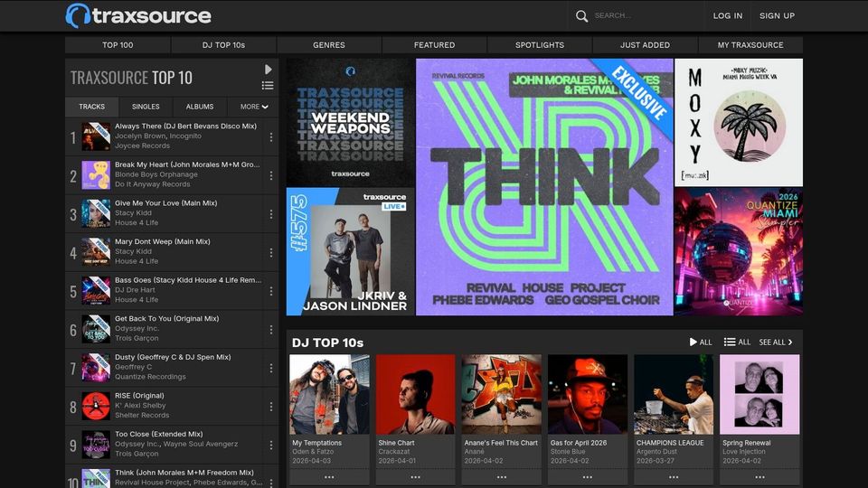This screenshot has height=488, width=868.
Task: Open Mary Dont Weep (Main Mix) title
Action: (x=162, y=241)
